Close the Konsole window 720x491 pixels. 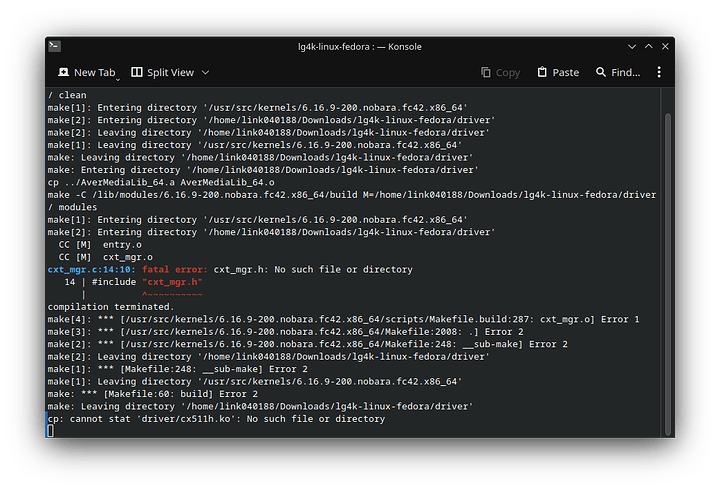click(665, 46)
